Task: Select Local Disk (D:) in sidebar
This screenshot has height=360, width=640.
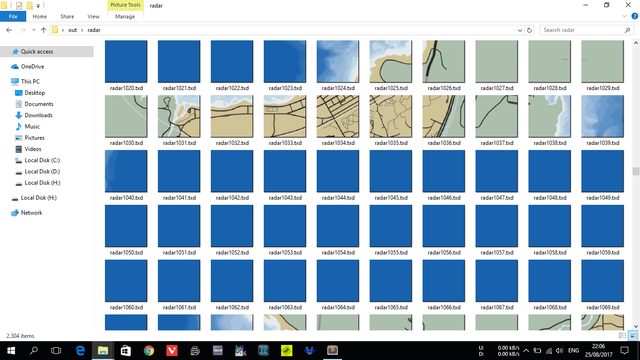Action: [x=42, y=172]
